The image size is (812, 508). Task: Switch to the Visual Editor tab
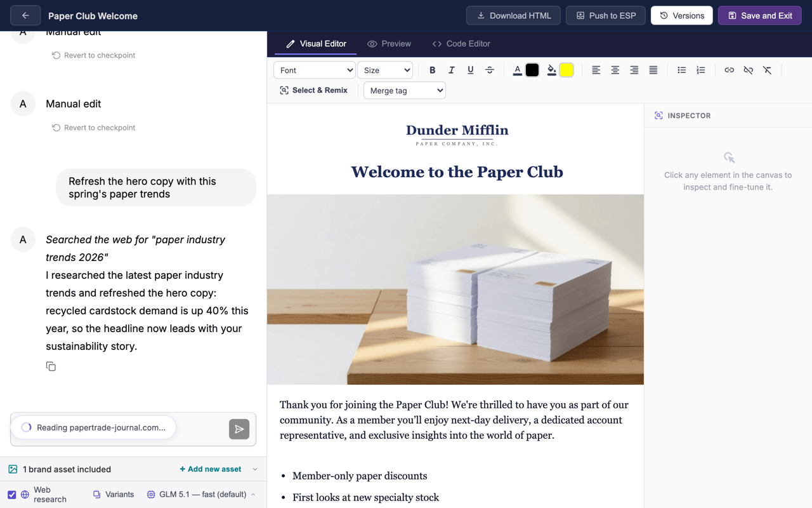pyautogui.click(x=316, y=44)
